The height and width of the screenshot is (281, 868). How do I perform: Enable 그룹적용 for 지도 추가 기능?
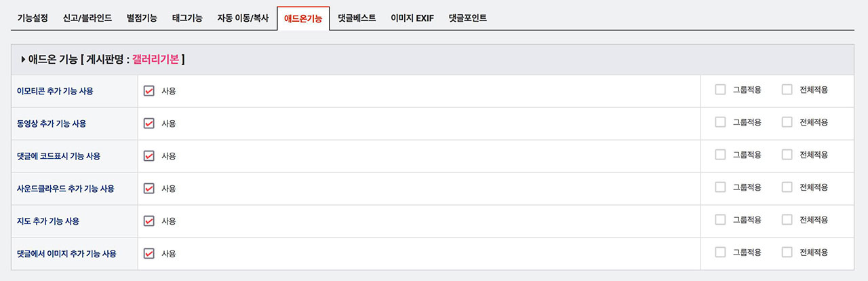[720, 220]
